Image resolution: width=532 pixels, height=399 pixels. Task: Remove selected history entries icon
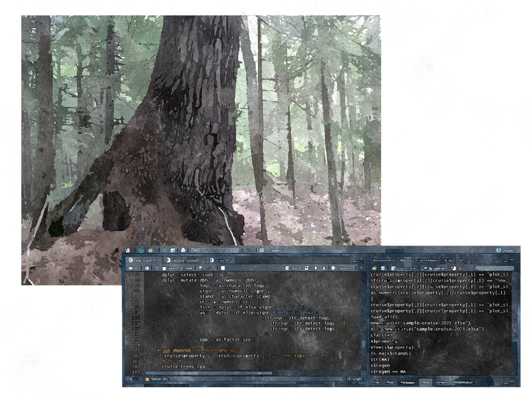453,268
